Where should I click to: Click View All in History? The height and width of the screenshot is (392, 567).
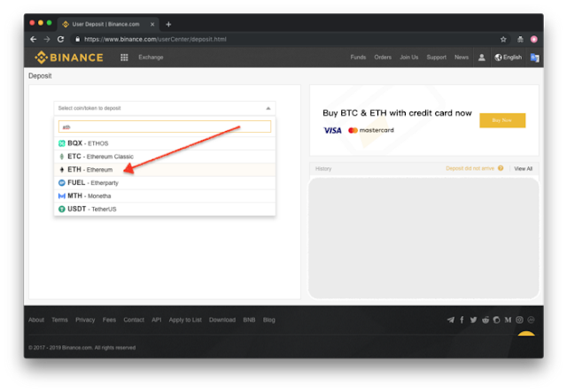point(523,169)
